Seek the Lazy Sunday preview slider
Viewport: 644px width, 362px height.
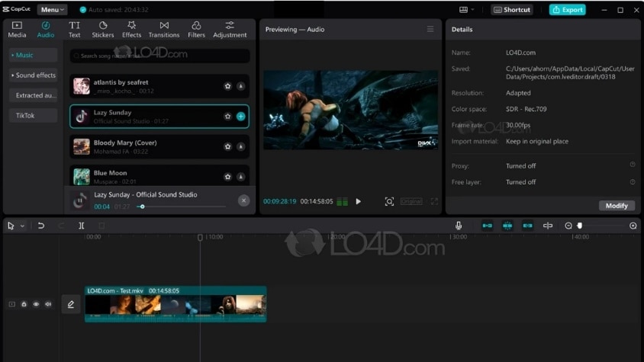pos(181,207)
